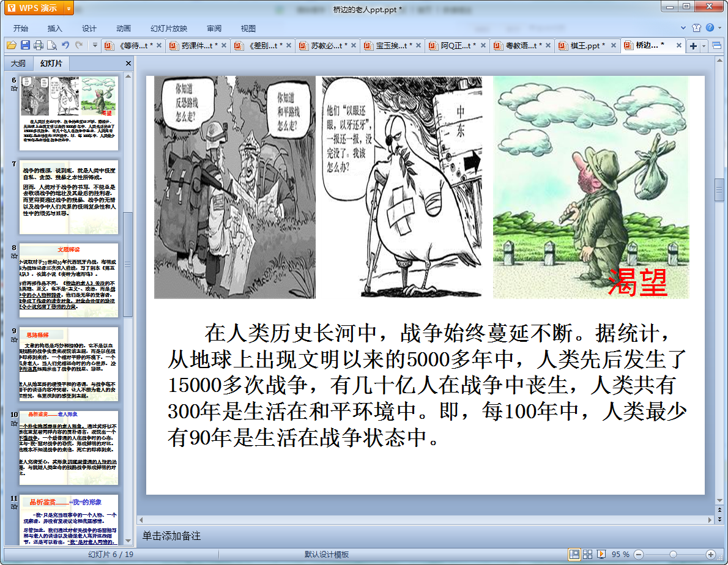Open the 视图 ribbon tab
The height and width of the screenshot is (565, 728).
(248, 28)
